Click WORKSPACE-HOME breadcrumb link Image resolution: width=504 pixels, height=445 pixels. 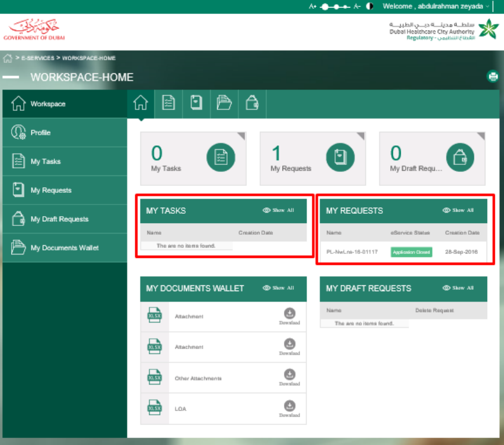click(x=89, y=58)
